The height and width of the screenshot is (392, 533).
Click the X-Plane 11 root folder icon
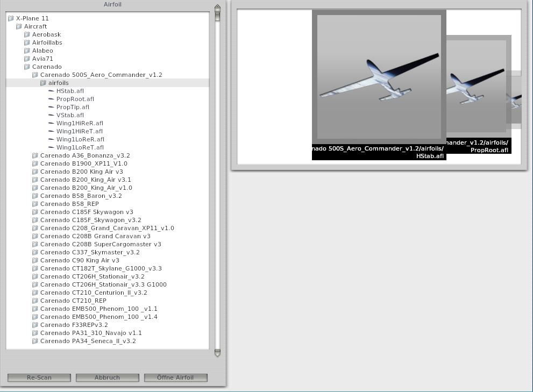point(11,18)
